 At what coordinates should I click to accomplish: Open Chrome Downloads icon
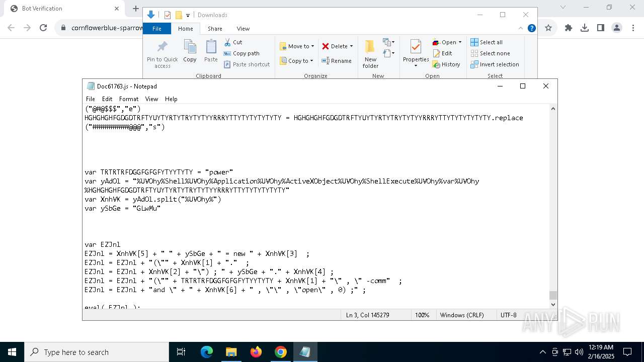click(585, 28)
